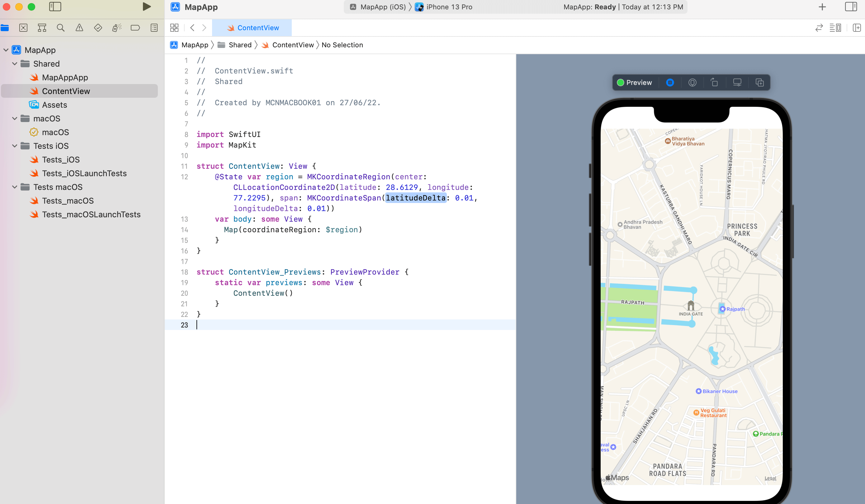This screenshot has width=865, height=504.
Task: Toggle live preview mode in canvas toolbar
Action: [x=670, y=82]
